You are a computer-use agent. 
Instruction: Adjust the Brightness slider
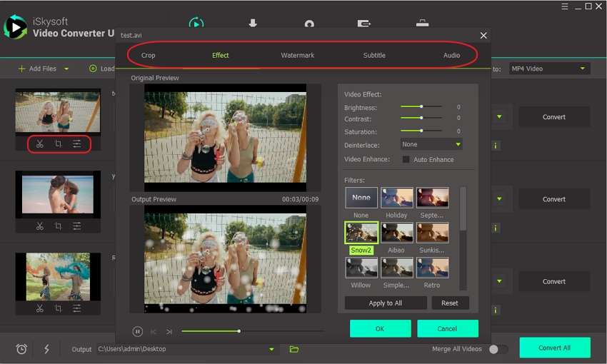coord(421,107)
